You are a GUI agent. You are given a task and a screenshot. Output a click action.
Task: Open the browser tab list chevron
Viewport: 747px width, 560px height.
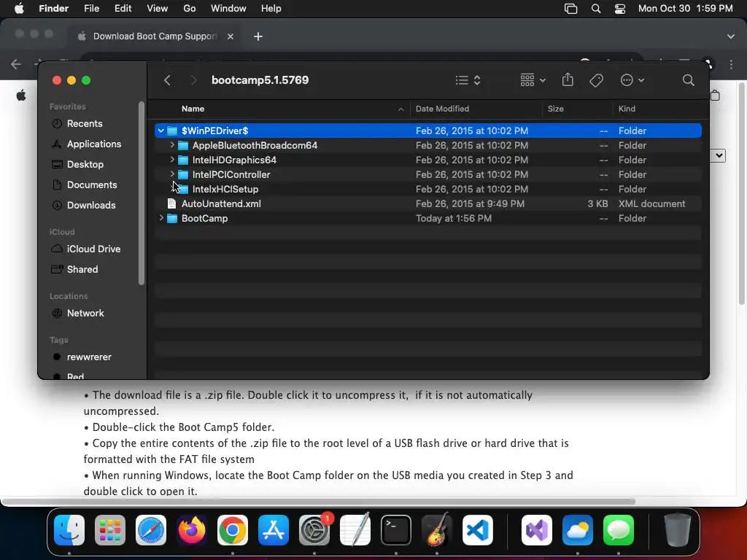click(x=730, y=36)
